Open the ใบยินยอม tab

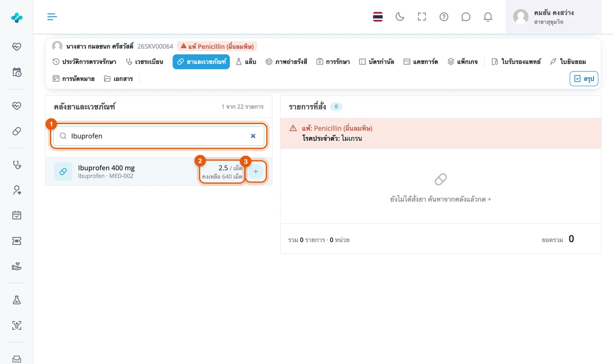click(x=568, y=62)
